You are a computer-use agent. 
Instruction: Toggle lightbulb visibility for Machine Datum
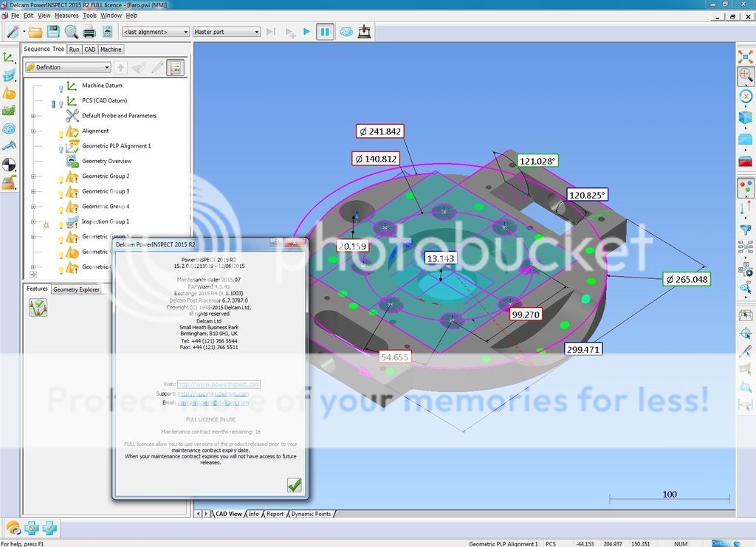pyautogui.click(x=62, y=86)
